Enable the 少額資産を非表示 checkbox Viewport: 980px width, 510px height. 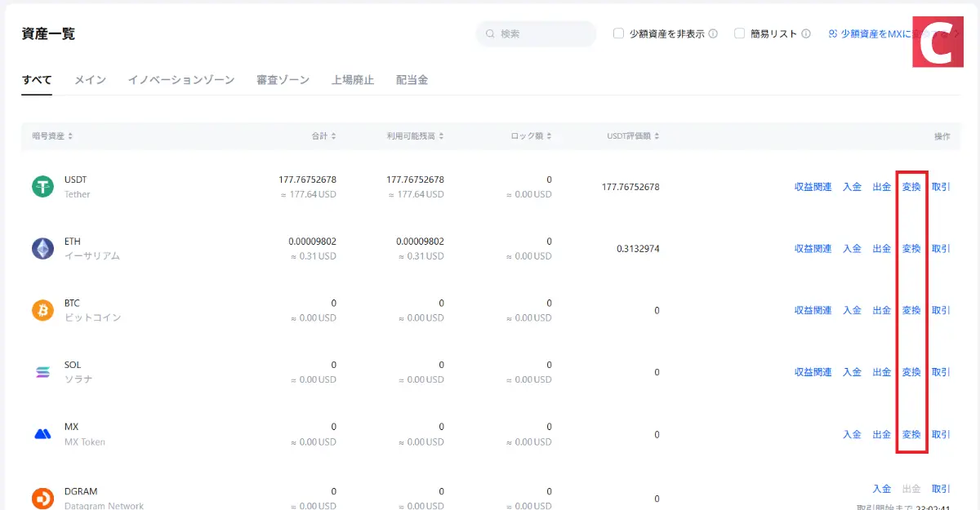[619, 34]
